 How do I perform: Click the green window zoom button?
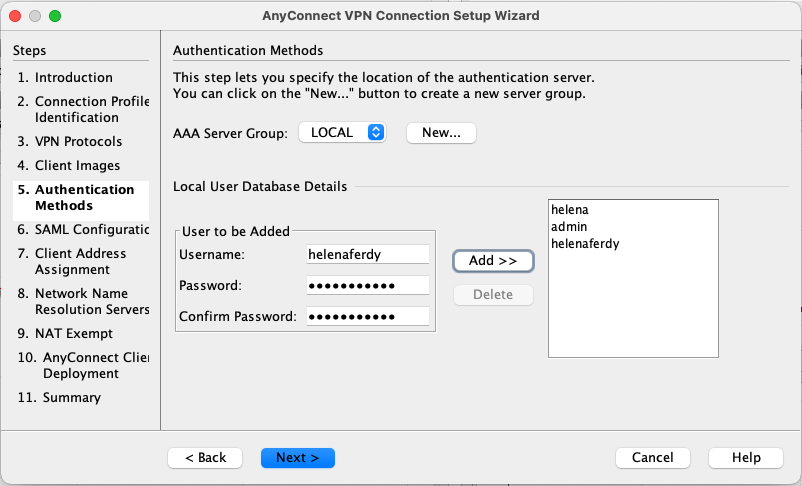click(55, 16)
